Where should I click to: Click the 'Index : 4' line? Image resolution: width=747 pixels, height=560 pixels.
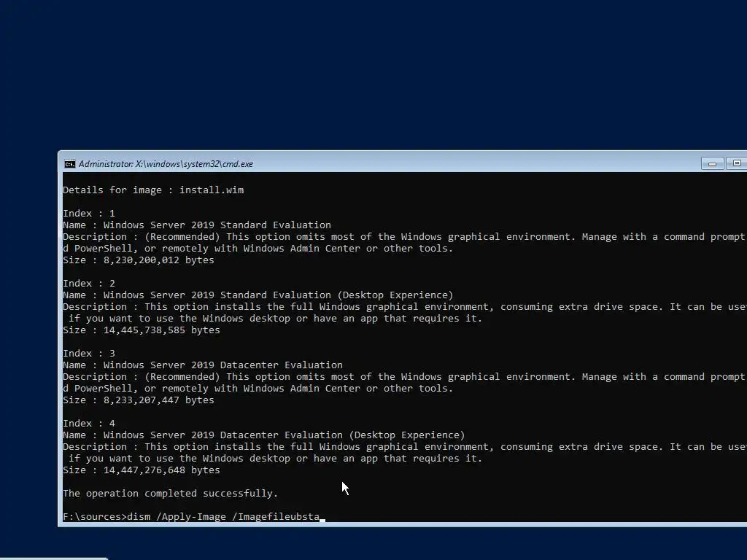coord(89,424)
